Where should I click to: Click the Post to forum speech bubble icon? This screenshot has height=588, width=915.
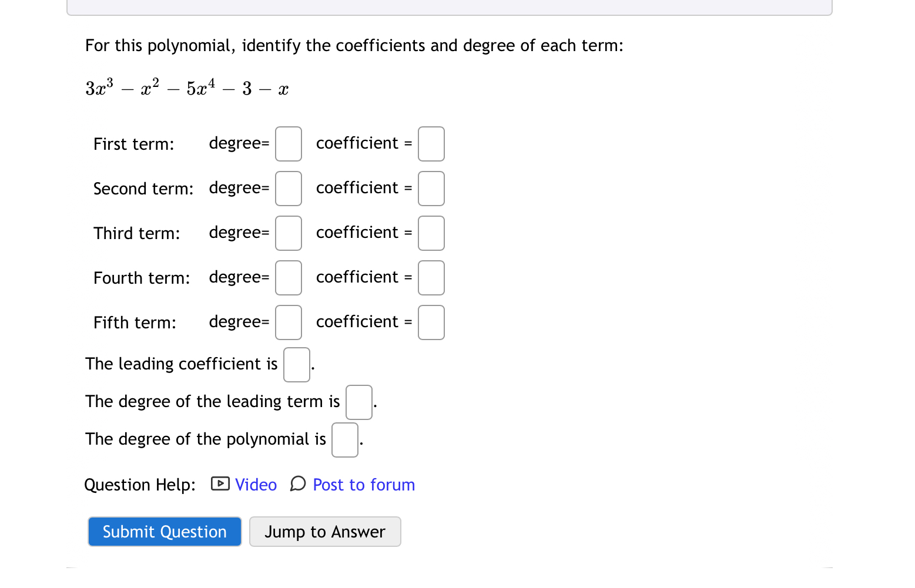click(x=298, y=484)
